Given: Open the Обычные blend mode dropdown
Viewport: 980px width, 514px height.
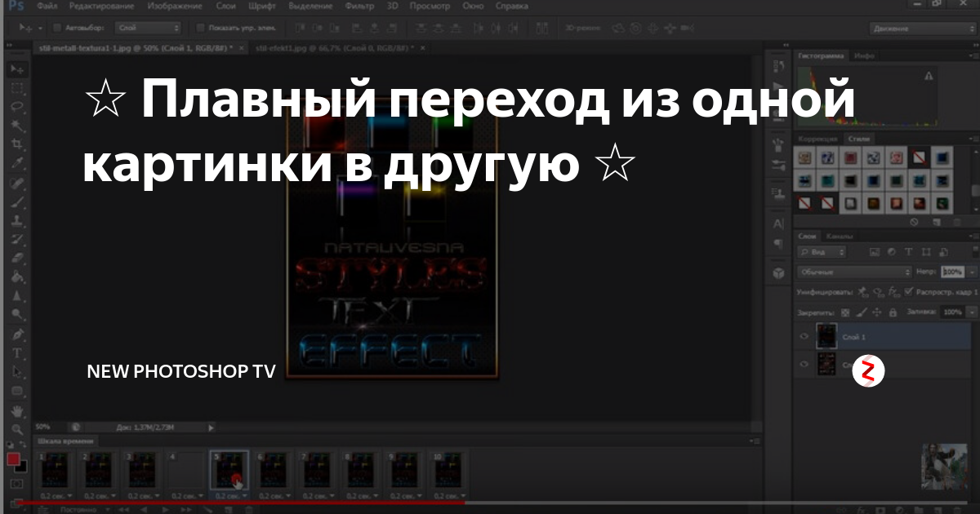Looking at the screenshot, I should coord(855,272).
